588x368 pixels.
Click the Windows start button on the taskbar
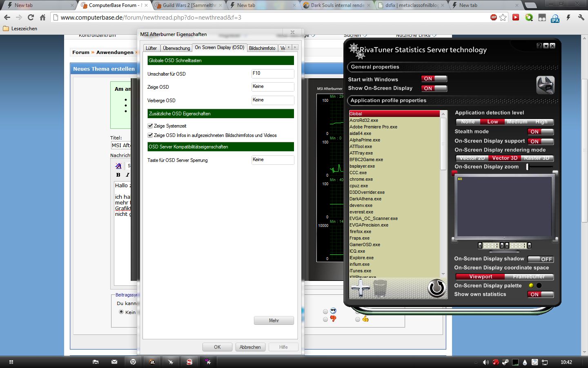click(x=11, y=362)
